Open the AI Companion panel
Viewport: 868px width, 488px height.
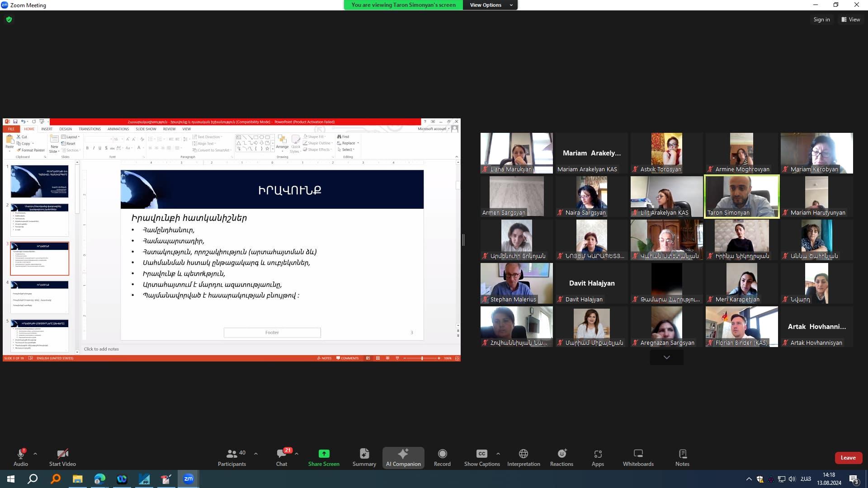tap(403, 457)
